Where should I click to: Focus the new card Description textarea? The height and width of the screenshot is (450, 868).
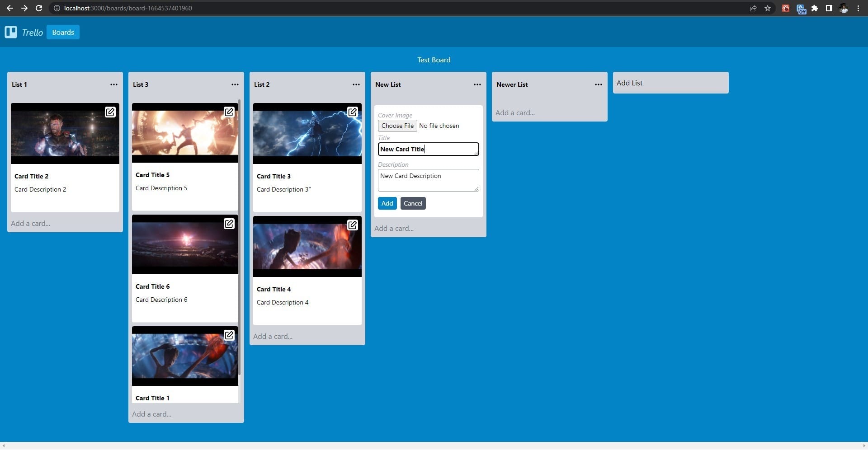[x=428, y=180]
